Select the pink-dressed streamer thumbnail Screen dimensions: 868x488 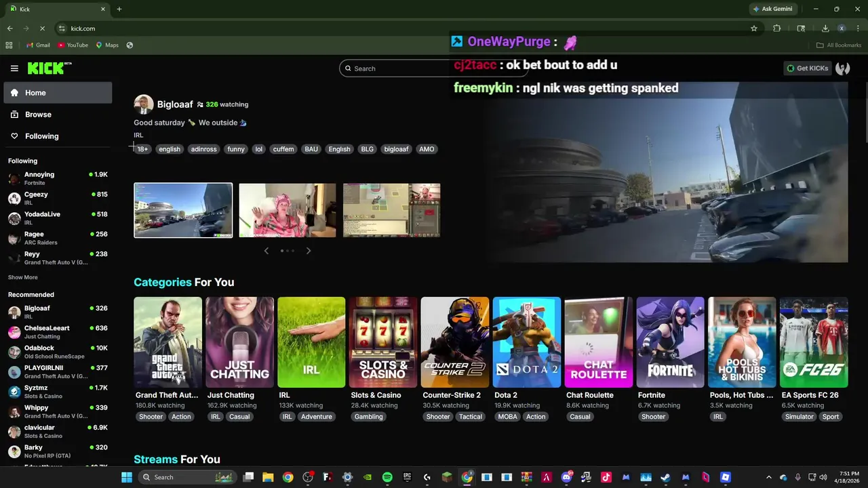(288, 210)
